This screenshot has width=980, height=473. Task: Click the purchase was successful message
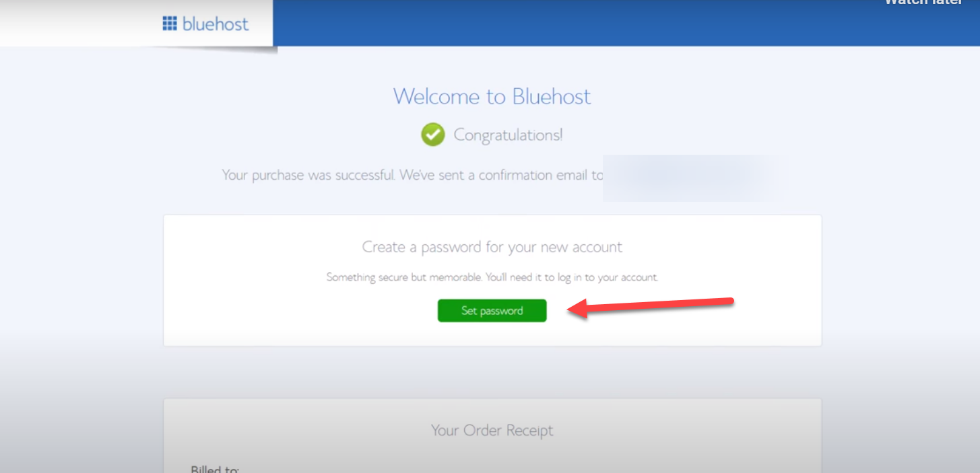pyautogui.click(x=413, y=175)
